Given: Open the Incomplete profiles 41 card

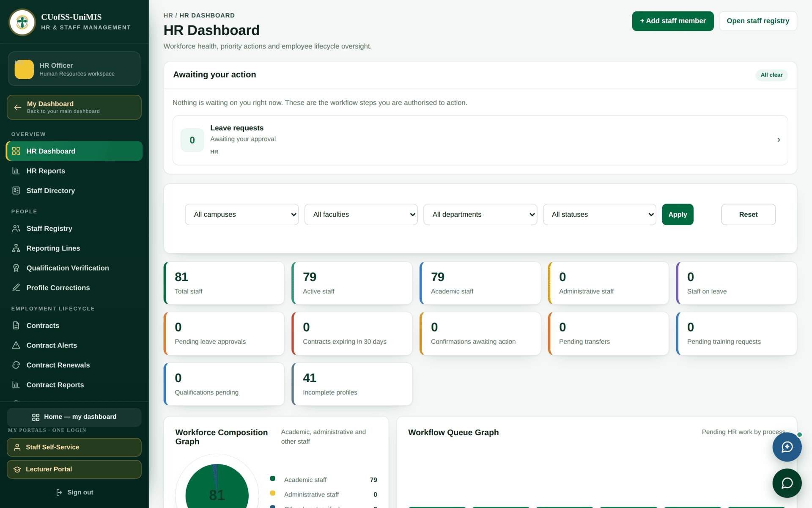Looking at the screenshot, I should 352,384.
